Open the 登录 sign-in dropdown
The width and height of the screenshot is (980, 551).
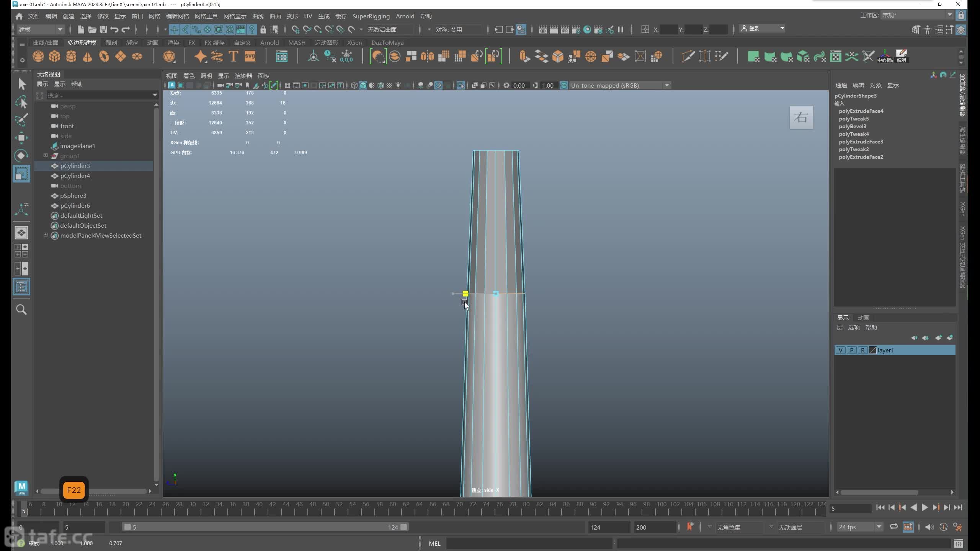click(x=763, y=28)
